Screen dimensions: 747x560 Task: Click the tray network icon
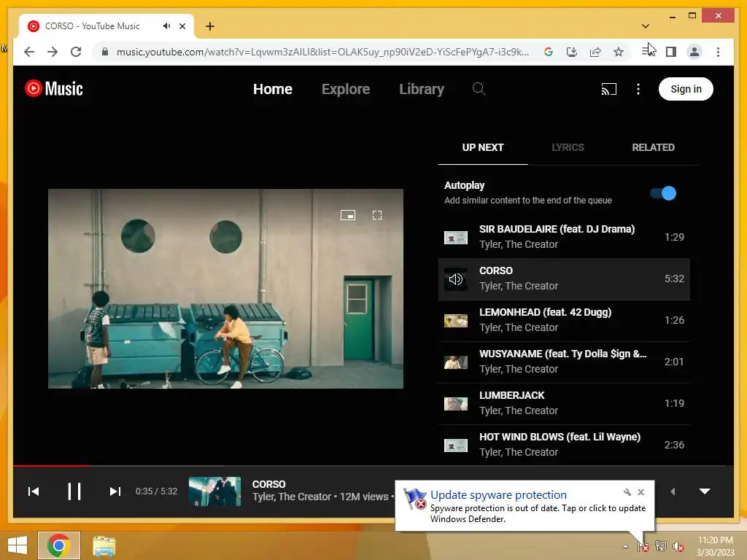click(661, 546)
